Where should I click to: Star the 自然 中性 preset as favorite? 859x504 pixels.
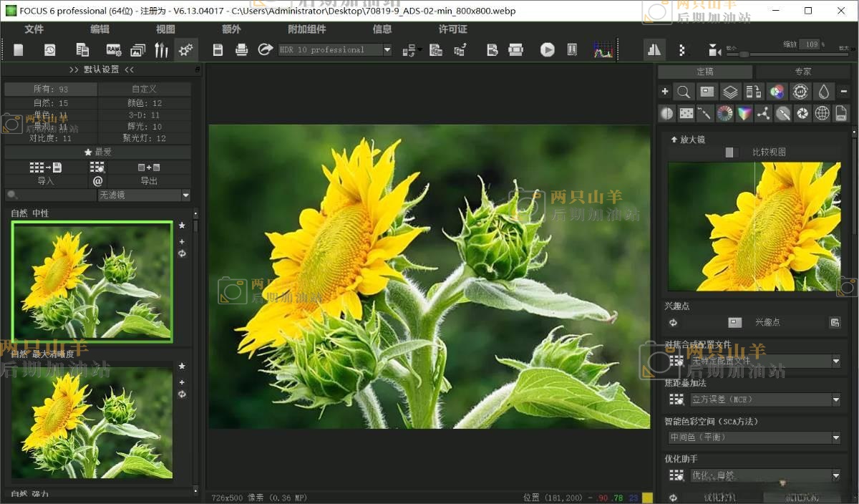[x=182, y=226]
